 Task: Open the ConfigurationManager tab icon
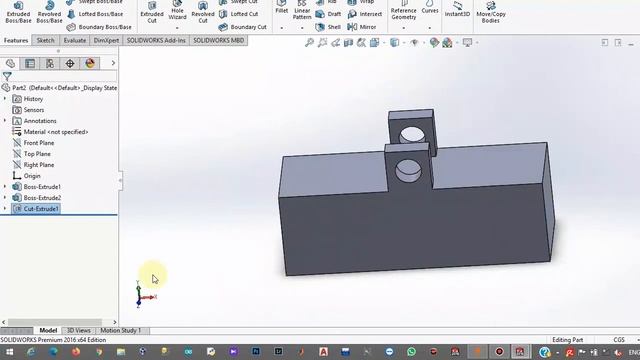tap(50, 63)
